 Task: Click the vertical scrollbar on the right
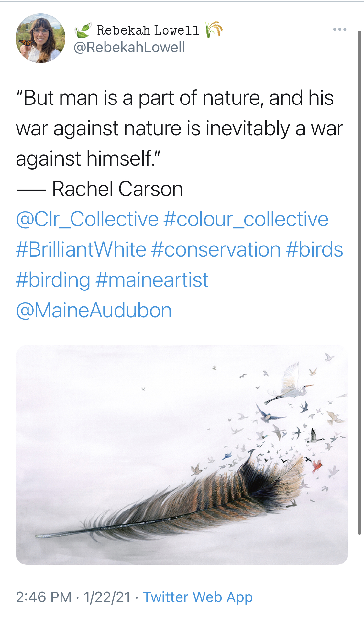pos(359,281)
